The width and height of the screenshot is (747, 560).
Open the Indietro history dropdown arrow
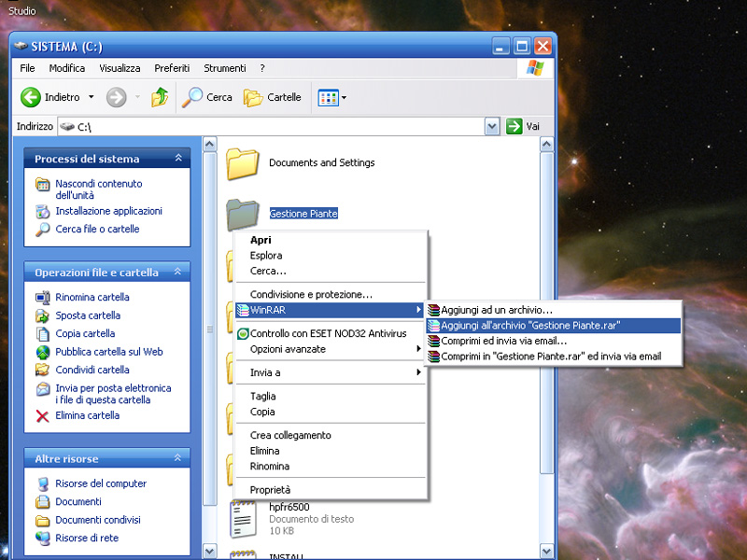click(91, 97)
